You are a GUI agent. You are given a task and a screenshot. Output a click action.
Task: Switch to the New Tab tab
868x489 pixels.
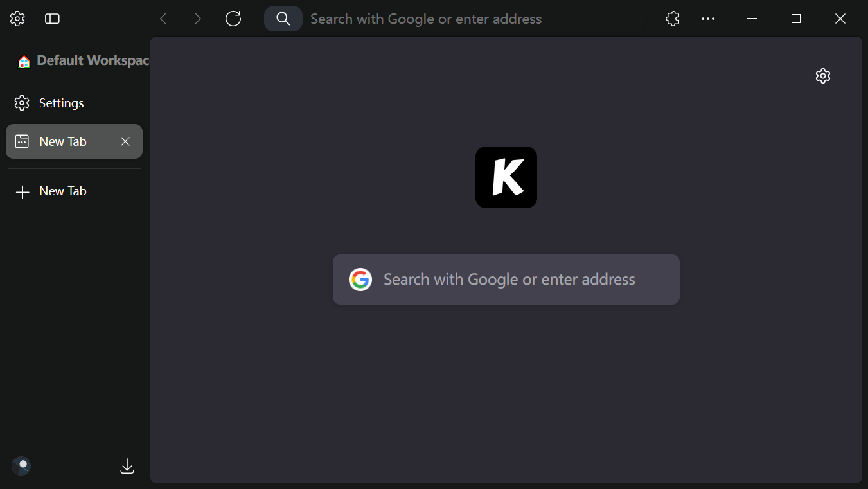(62, 141)
